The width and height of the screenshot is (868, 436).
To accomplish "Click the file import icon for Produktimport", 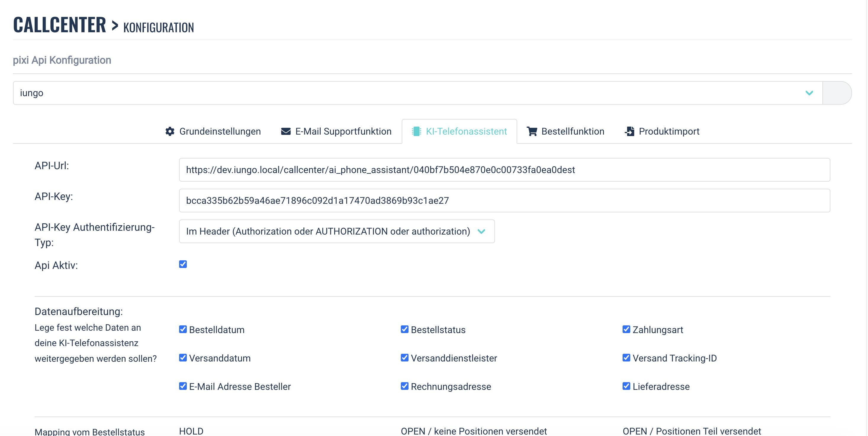I will click(x=629, y=131).
